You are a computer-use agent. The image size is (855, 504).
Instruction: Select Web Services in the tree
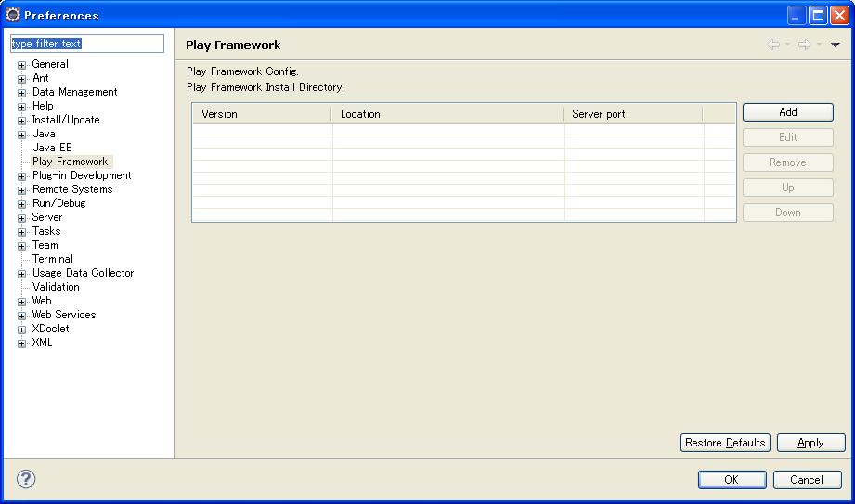[64, 315]
